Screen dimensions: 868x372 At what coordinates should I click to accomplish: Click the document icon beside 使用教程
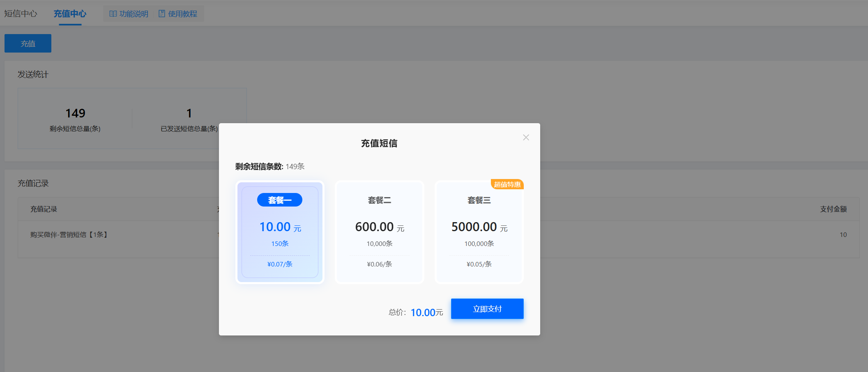coord(162,14)
